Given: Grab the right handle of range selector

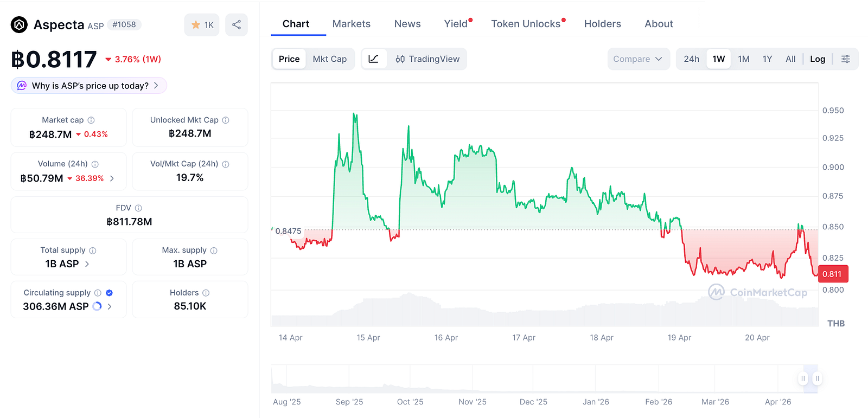Looking at the screenshot, I should tap(817, 378).
